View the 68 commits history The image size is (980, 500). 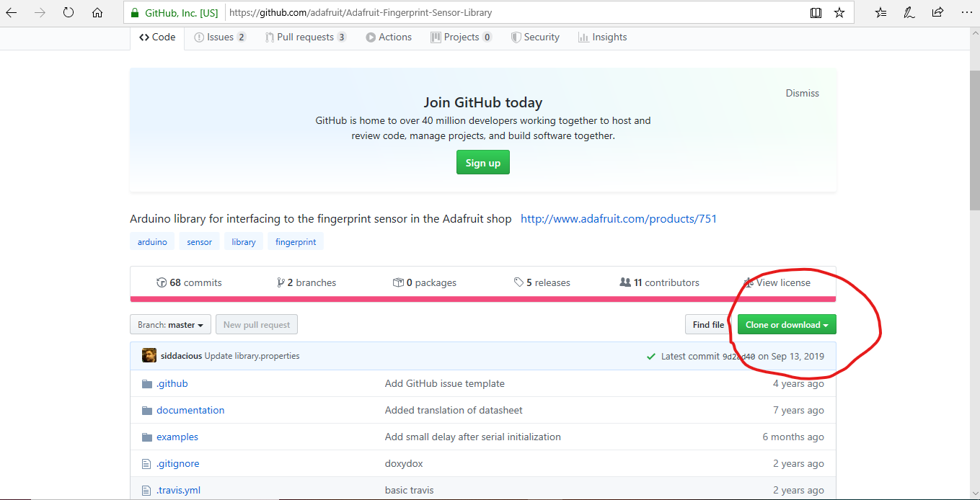[189, 282]
